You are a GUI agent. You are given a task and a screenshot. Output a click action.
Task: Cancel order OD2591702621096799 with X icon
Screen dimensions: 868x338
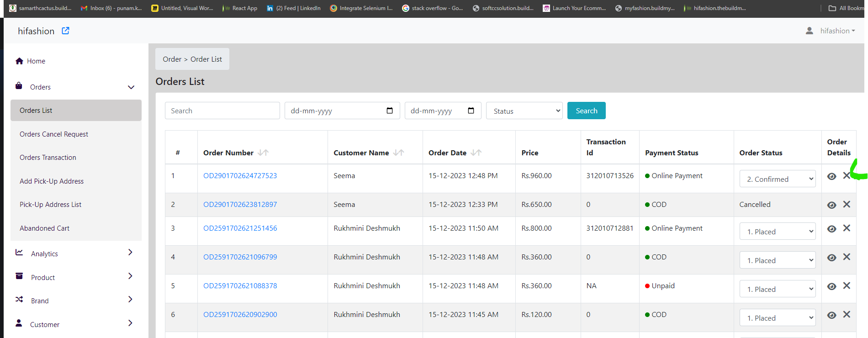tap(847, 257)
